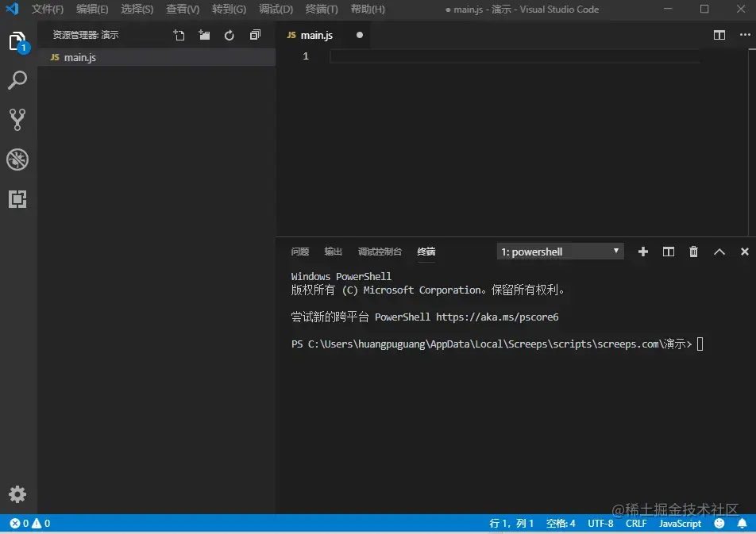756x534 pixels.
Task: Click the 资源管理器: 演示 header title
Action: click(x=85, y=35)
